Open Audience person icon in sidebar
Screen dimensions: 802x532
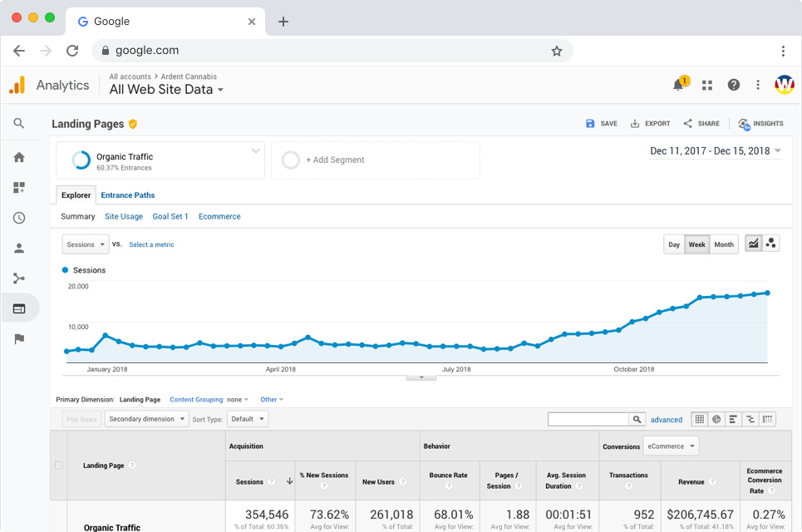click(19, 248)
